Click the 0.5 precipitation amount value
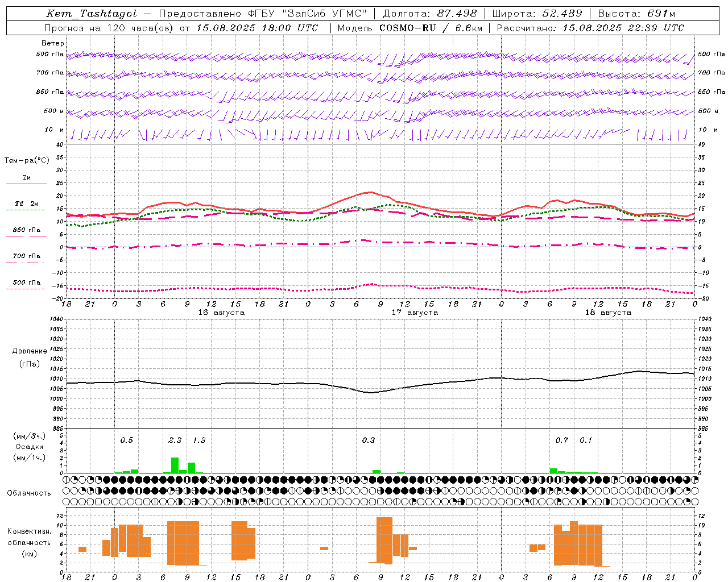Screen dimensions: 728x582 point(127,440)
